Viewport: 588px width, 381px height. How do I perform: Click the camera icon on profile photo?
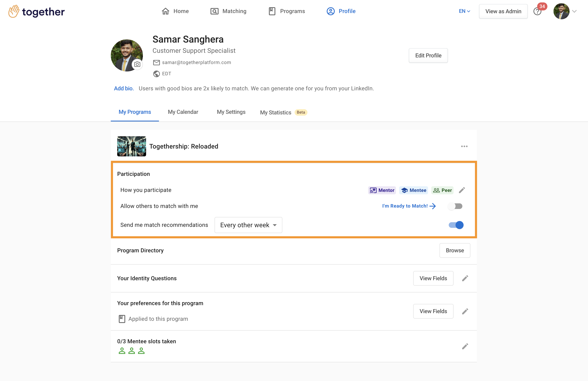point(137,64)
